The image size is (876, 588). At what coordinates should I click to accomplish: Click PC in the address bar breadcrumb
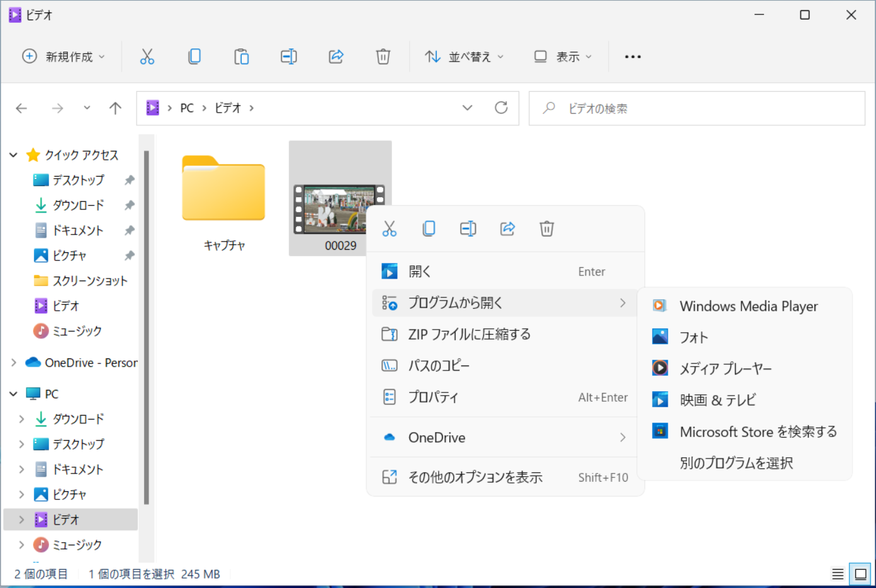[187, 108]
